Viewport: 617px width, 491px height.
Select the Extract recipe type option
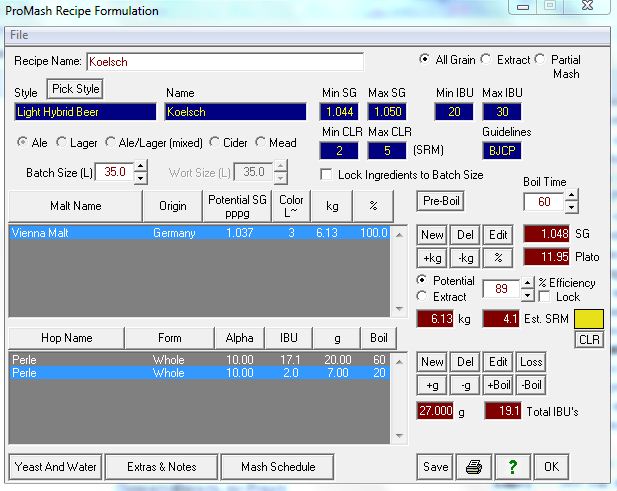pos(487,60)
